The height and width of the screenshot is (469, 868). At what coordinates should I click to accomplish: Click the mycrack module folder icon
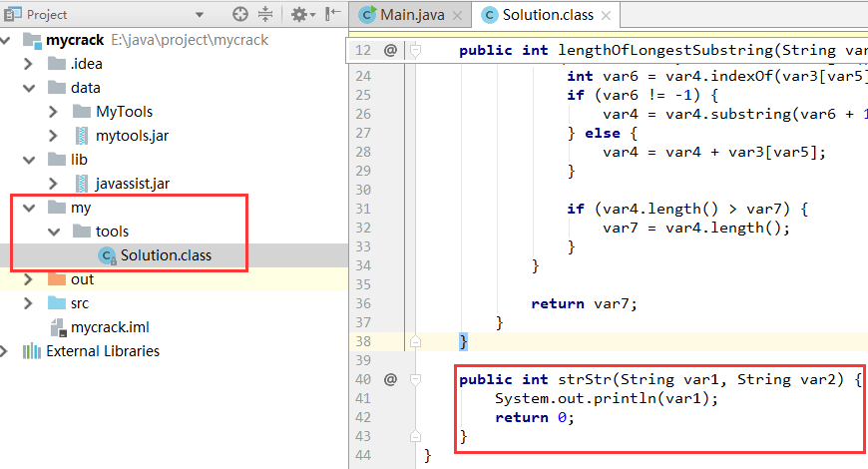(32, 40)
